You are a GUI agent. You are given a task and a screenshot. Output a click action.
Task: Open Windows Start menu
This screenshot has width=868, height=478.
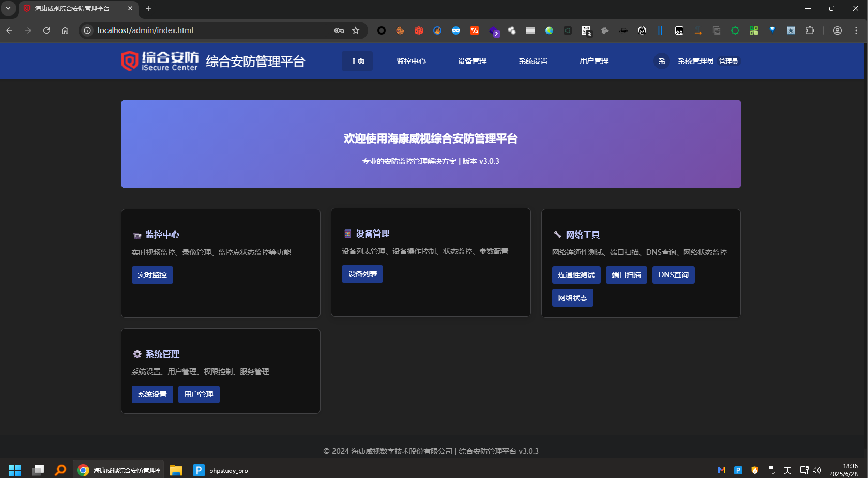pyautogui.click(x=14, y=470)
